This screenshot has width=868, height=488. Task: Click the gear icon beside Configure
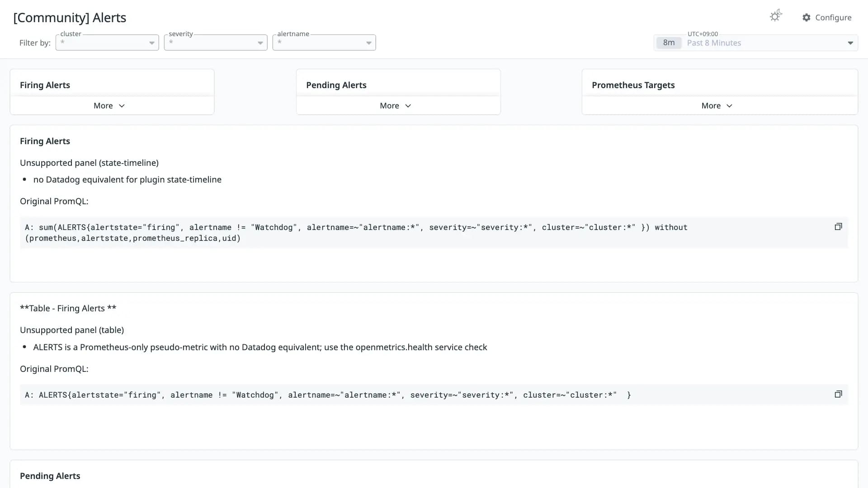pyautogui.click(x=807, y=17)
